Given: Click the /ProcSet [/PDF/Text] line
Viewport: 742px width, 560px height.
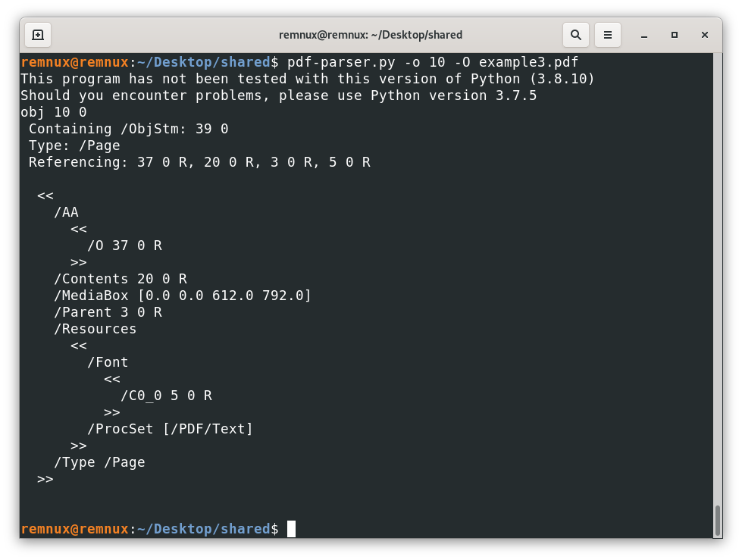Looking at the screenshot, I should click(x=170, y=429).
